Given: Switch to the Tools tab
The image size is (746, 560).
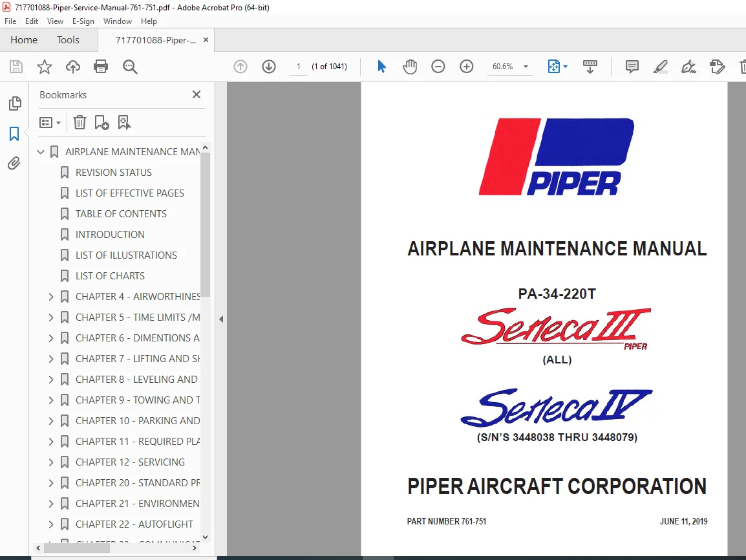Looking at the screenshot, I should pos(68,40).
